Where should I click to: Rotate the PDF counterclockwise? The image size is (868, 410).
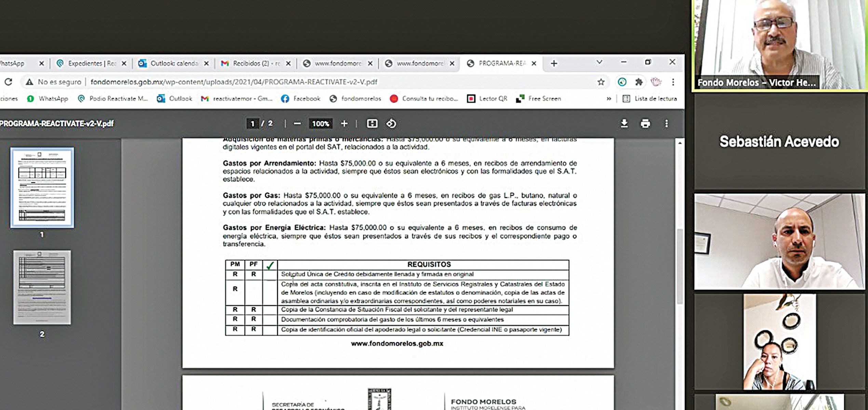tap(391, 123)
